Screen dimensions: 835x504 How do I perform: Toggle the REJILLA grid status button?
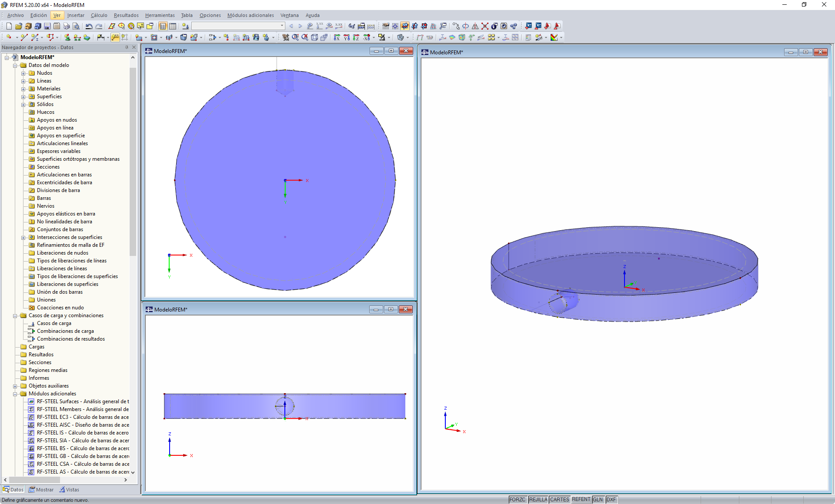538,500
